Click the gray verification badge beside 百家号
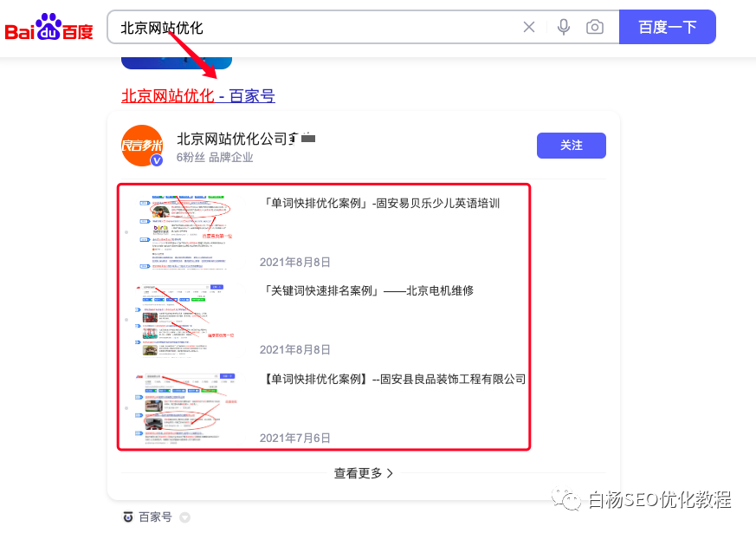Viewport: 756px width, 533px height. [184, 517]
